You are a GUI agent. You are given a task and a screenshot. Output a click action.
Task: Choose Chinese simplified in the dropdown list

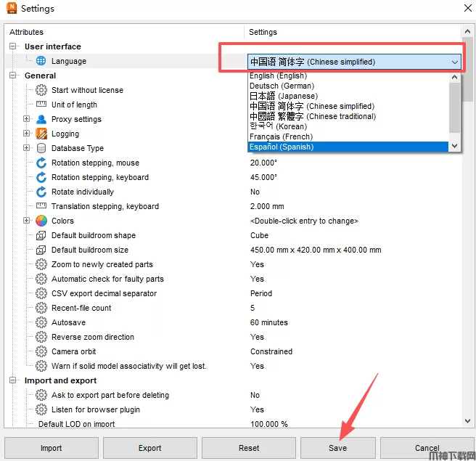pos(348,106)
